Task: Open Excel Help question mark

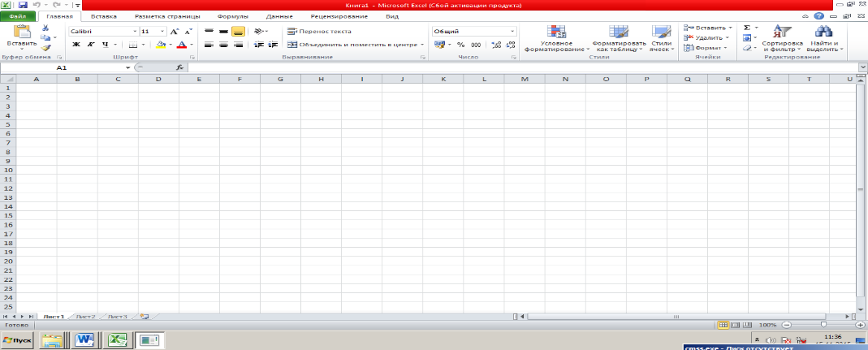Action: point(818,16)
